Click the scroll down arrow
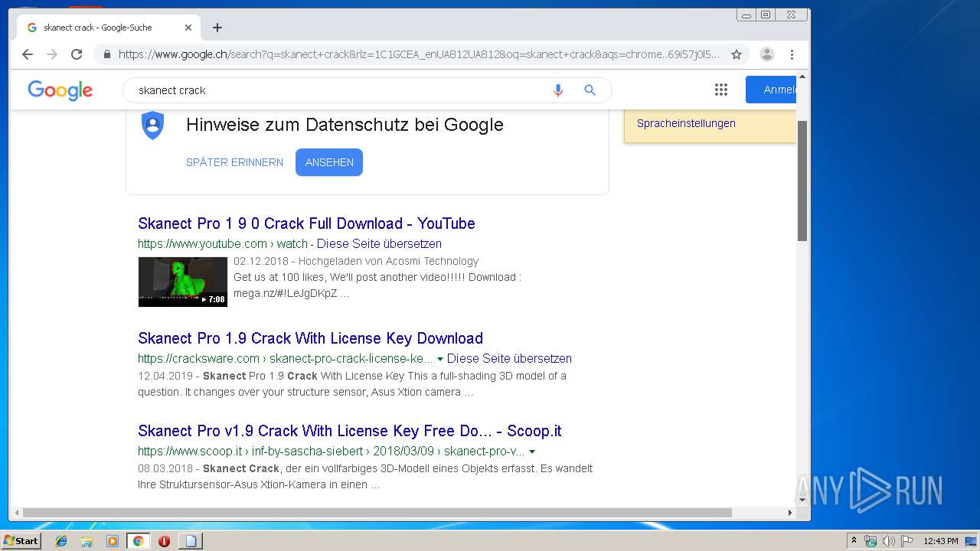 (x=802, y=500)
